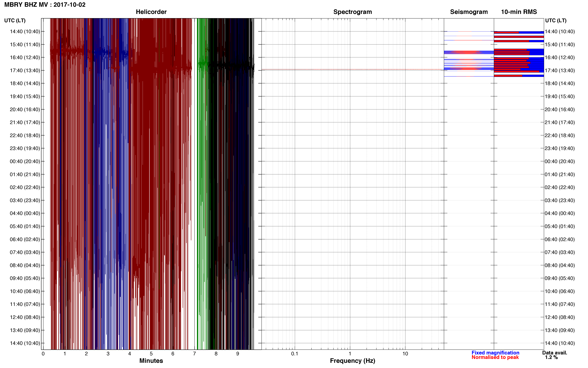Viewport: 588px width, 368px height.
Task: Click the 10-min RMS panel title
Action: pyautogui.click(x=519, y=12)
